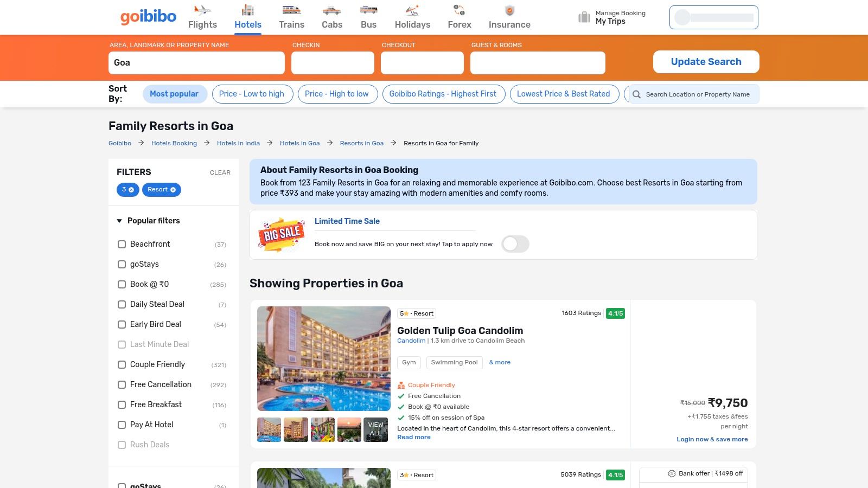The image size is (868, 488).
Task: Click the Swimming Pool amenity tag
Action: [454, 362]
